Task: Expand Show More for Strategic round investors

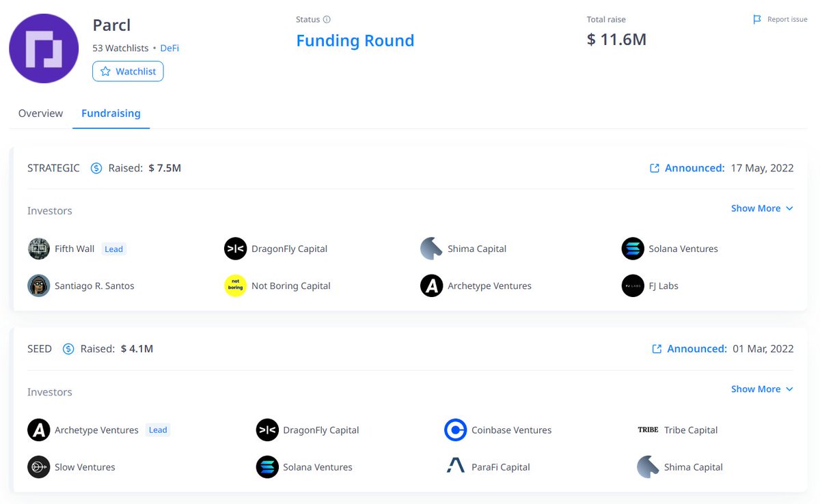Action: [x=762, y=208]
